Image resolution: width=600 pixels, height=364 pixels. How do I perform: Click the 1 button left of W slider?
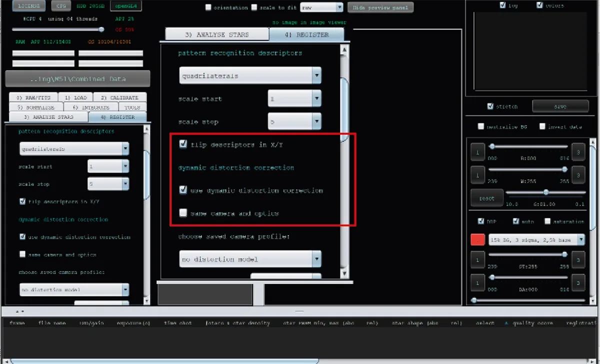[477, 175]
